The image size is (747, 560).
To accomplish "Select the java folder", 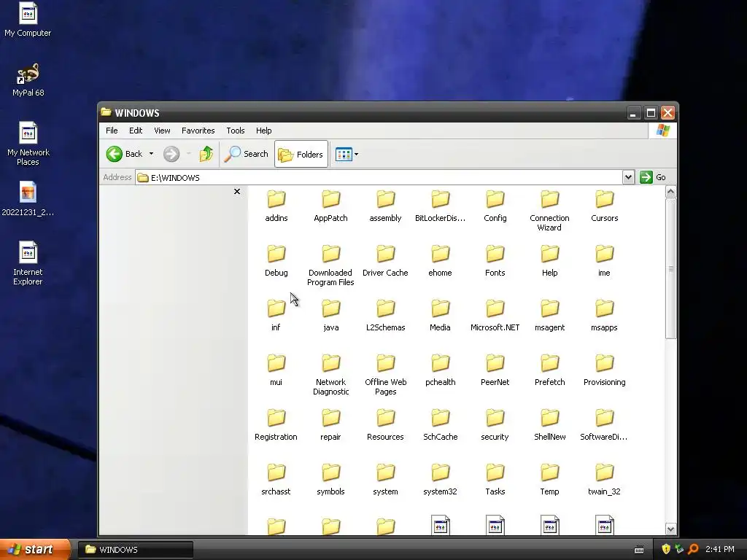I will point(330,316).
